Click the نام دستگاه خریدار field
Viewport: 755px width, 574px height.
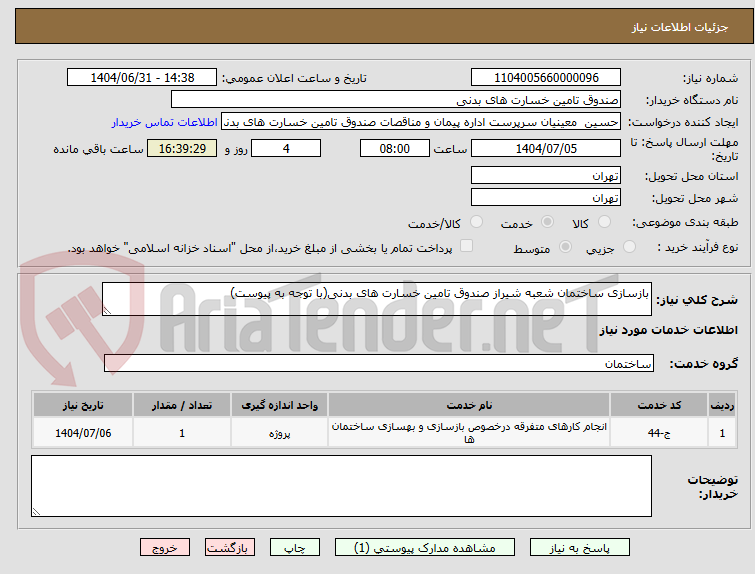(396, 100)
